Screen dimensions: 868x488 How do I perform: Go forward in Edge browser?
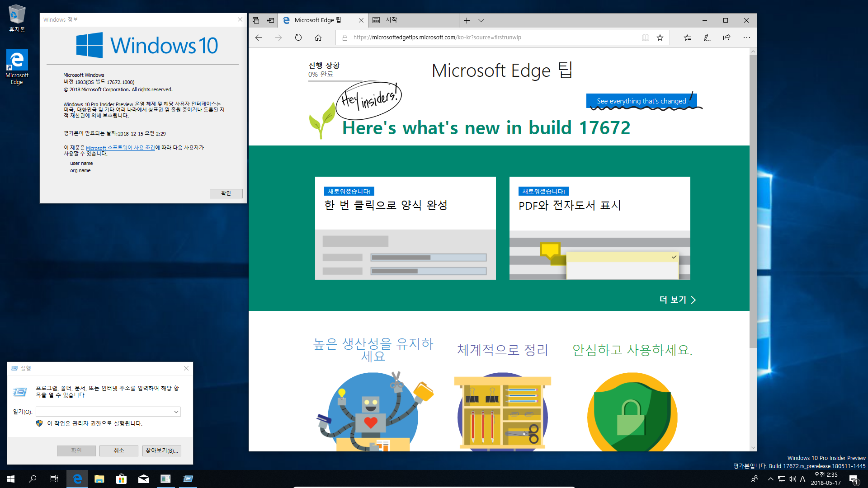[278, 38]
